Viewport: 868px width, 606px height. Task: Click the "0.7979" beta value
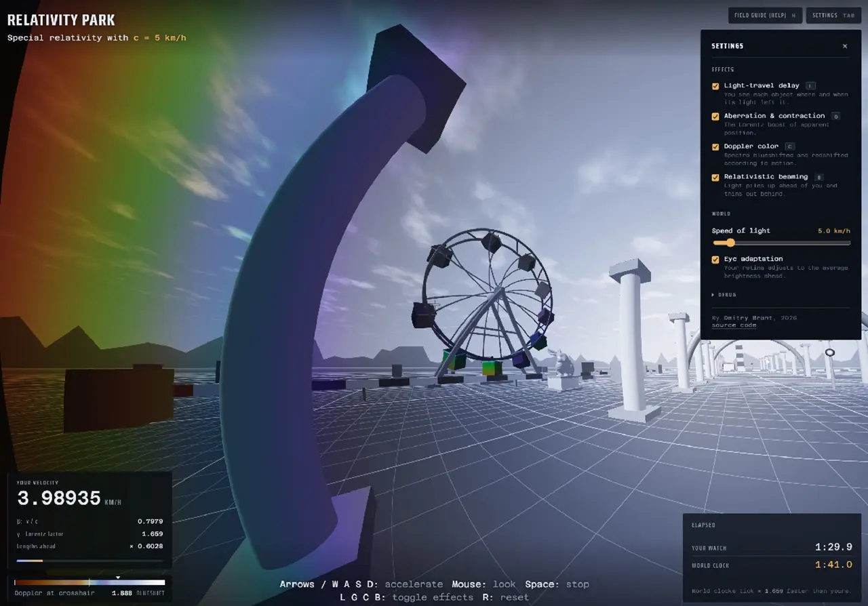pyautogui.click(x=150, y=521)
